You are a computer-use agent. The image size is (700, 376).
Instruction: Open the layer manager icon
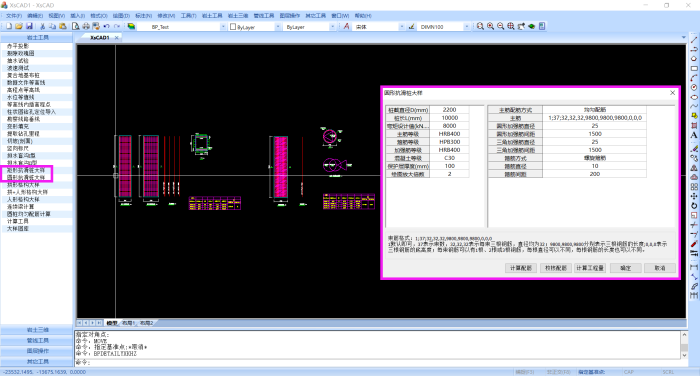point(131,26)
